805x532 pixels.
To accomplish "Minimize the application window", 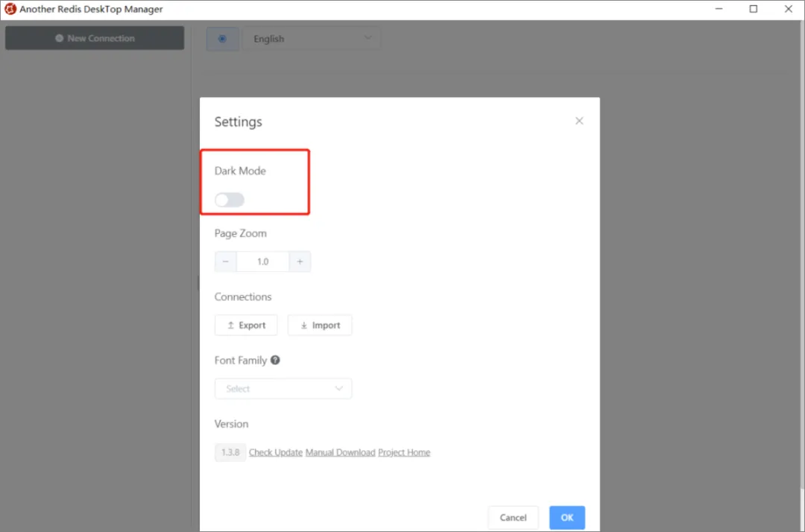I will pos(719,10).
